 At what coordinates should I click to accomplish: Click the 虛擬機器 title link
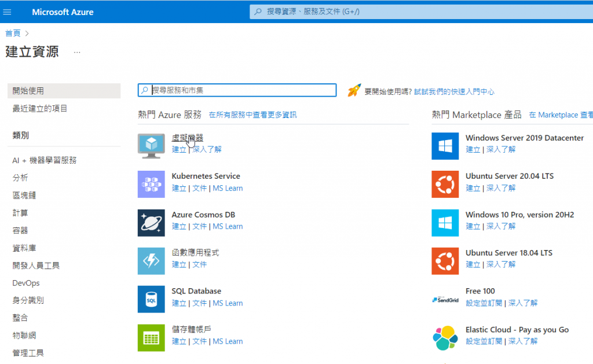pyautogui.click(x=188, y=138)
